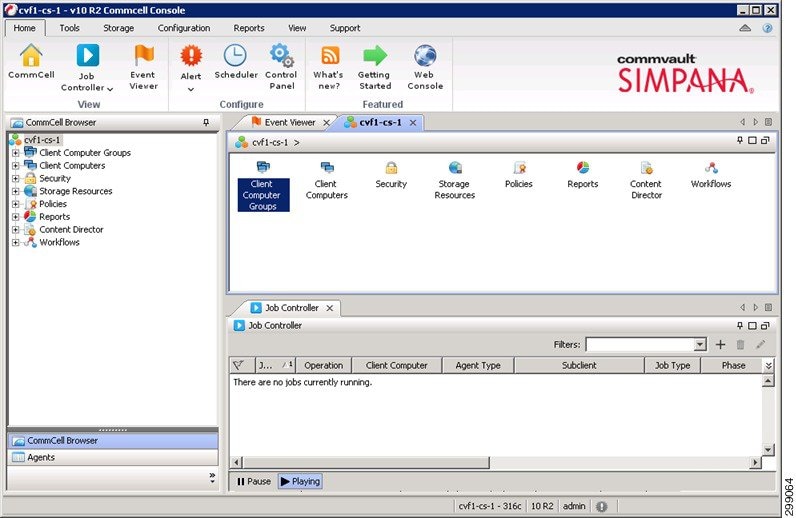Click the status bar alert icon

[x=602, y=506]
